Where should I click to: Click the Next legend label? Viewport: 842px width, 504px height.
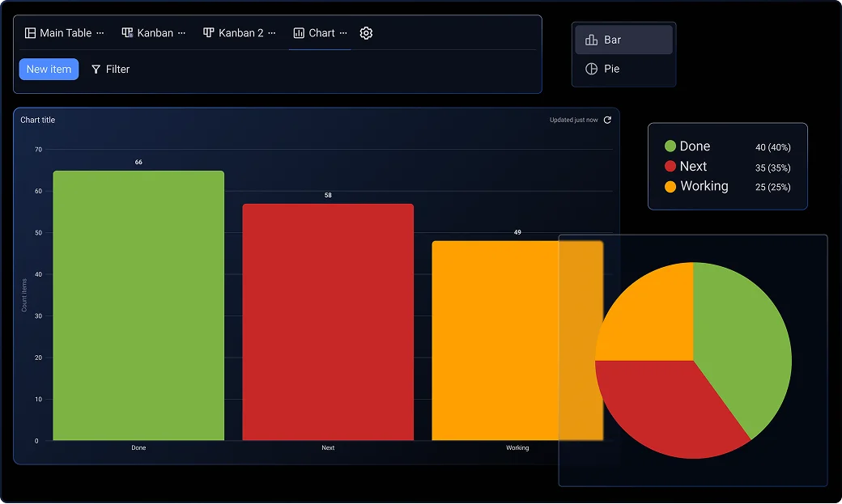[x=693, y=167]
